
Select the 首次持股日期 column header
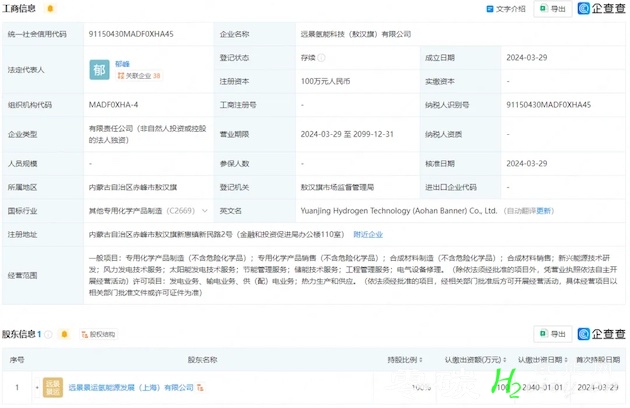(x=598, y=359)
